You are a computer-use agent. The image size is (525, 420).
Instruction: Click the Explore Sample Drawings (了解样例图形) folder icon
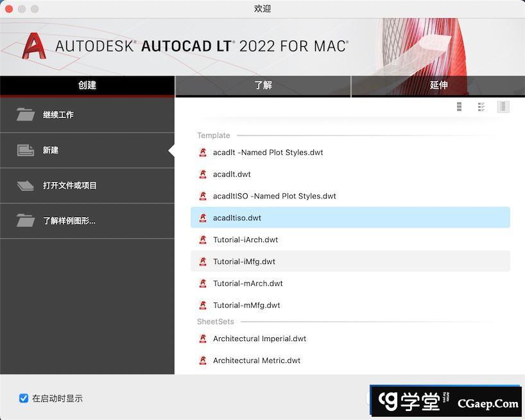click(26, 221)
